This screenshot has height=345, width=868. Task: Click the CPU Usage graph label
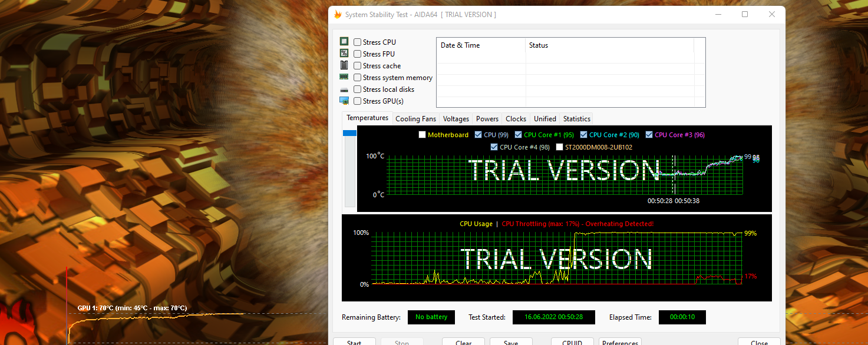click(476, 224)
